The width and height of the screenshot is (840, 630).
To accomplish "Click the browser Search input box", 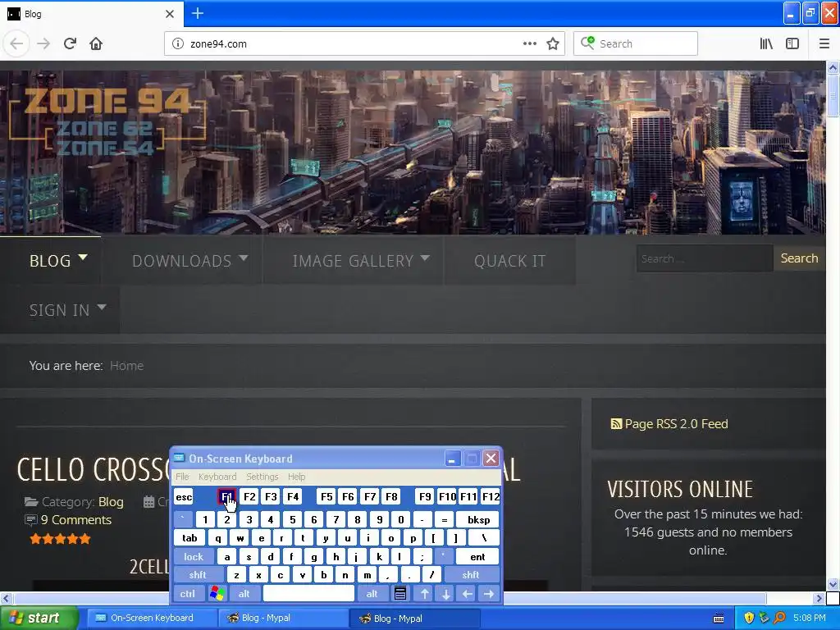I will coord(636,43).
